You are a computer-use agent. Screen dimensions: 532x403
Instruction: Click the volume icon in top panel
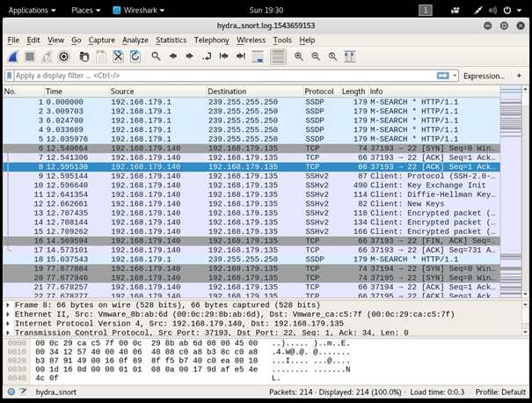coord(492,11)
